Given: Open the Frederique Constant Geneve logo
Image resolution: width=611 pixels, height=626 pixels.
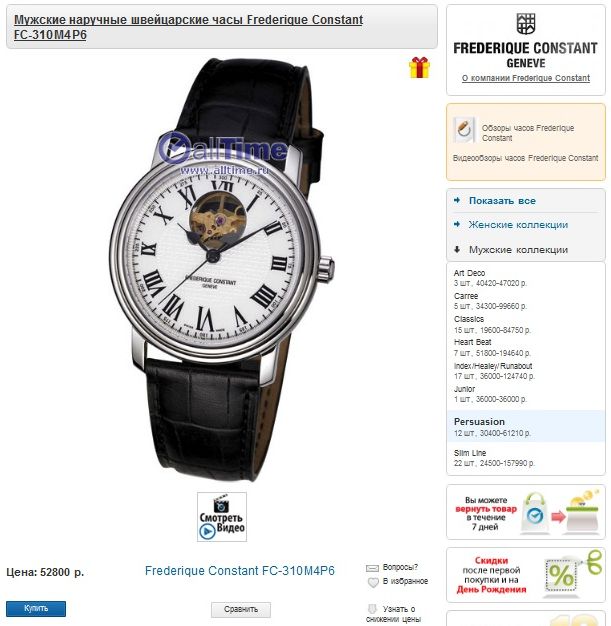Looking at the screenshot, I should tap(525, 41).
